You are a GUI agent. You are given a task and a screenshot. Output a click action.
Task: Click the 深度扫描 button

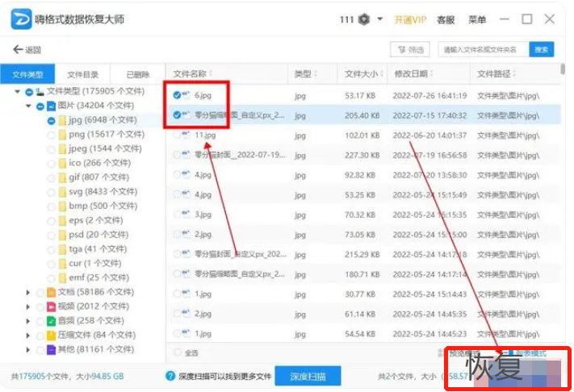click(x=307, y=376)
